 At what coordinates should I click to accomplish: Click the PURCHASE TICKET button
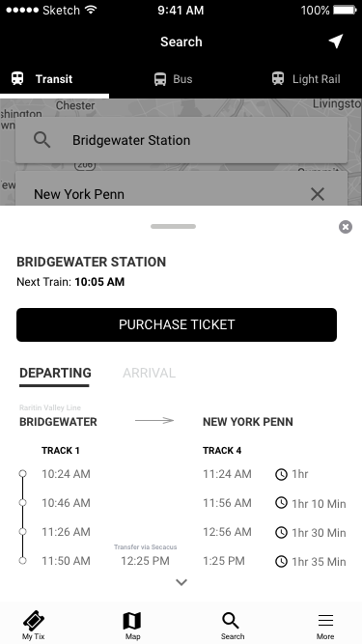(x=177, y=324)
